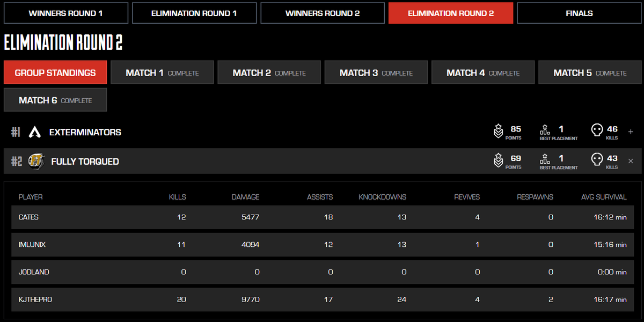Go to the Finals tab
The image size is (644, 322).
click(579, 13)
